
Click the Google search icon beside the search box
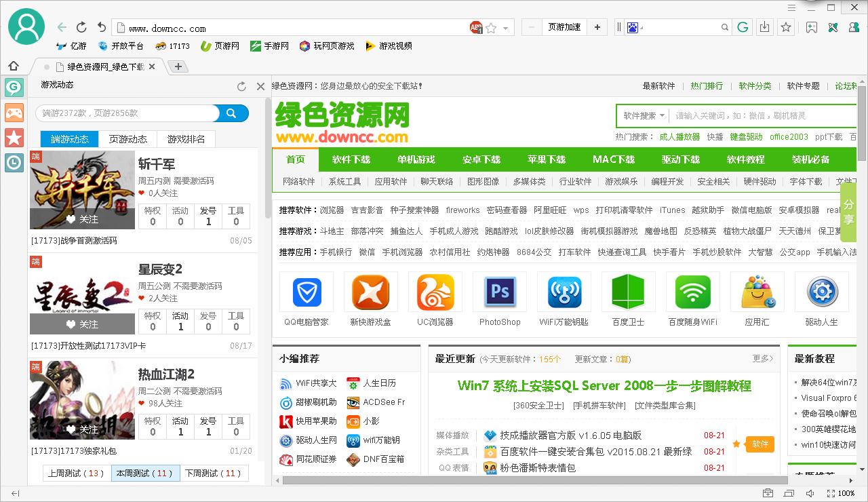(x=743, y=27)
